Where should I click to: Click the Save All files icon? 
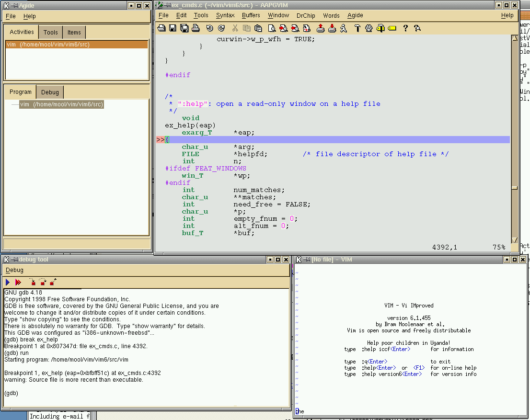pyautogui.click(x=184, y=28)
